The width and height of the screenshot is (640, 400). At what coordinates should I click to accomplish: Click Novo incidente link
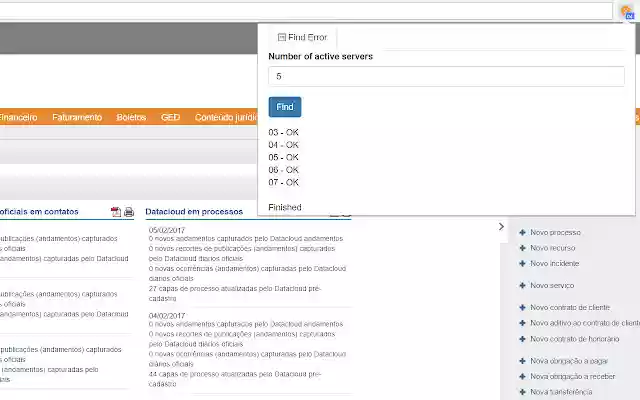point(554,264)
